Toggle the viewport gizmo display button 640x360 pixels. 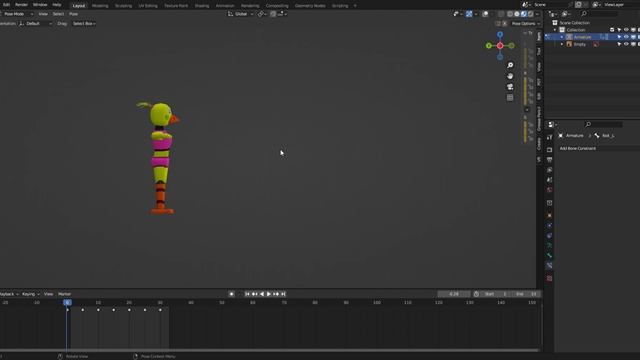(x=469, y=14)
